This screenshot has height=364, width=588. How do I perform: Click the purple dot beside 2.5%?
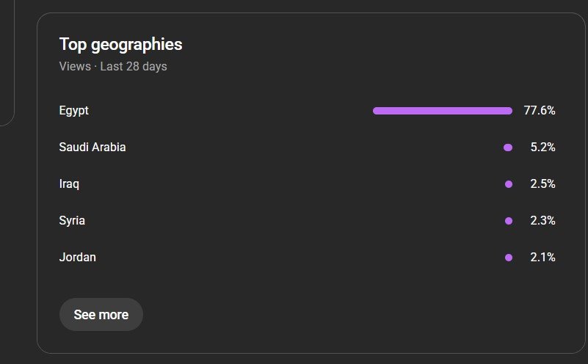click(x=509, y=184)
